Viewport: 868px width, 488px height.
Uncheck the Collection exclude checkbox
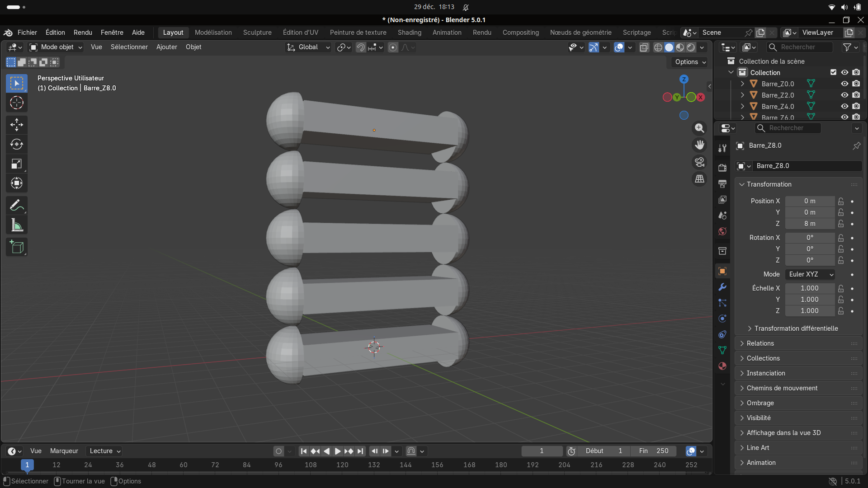point(833,72)
